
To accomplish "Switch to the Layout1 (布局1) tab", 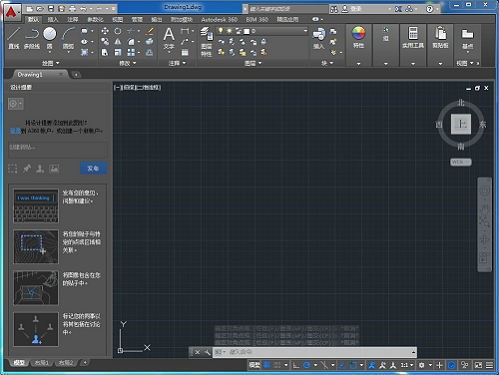I will [x=42, y=363].
